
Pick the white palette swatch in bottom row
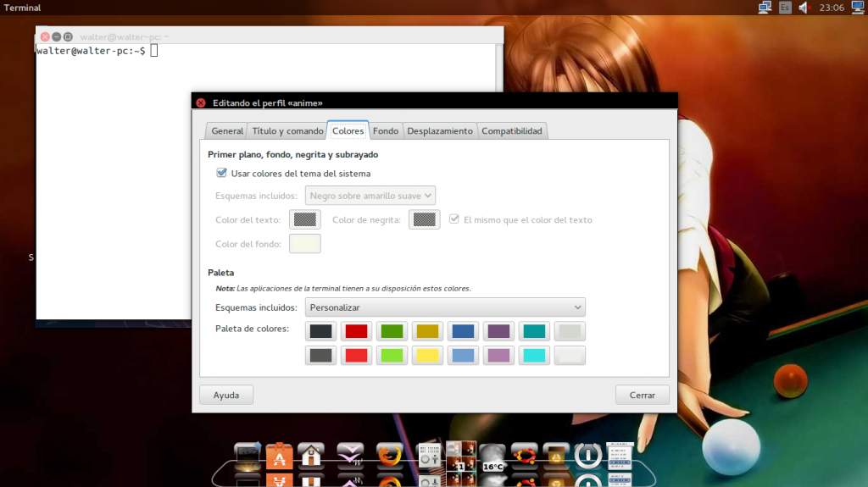coord(570,355)
